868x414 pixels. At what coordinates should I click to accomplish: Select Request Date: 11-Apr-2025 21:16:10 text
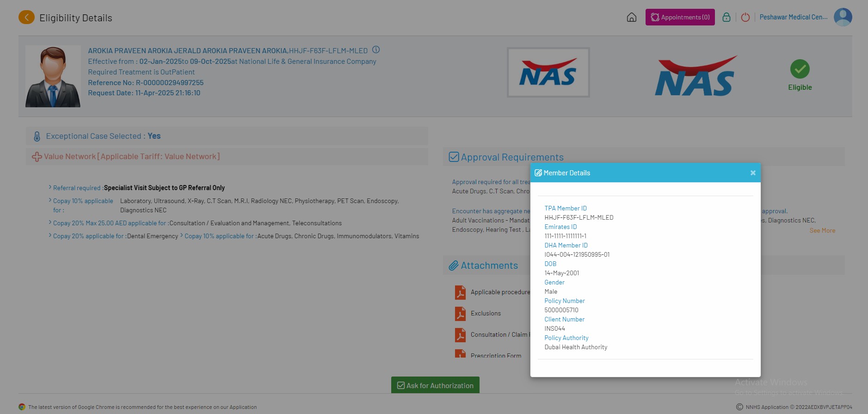(144, 93)
